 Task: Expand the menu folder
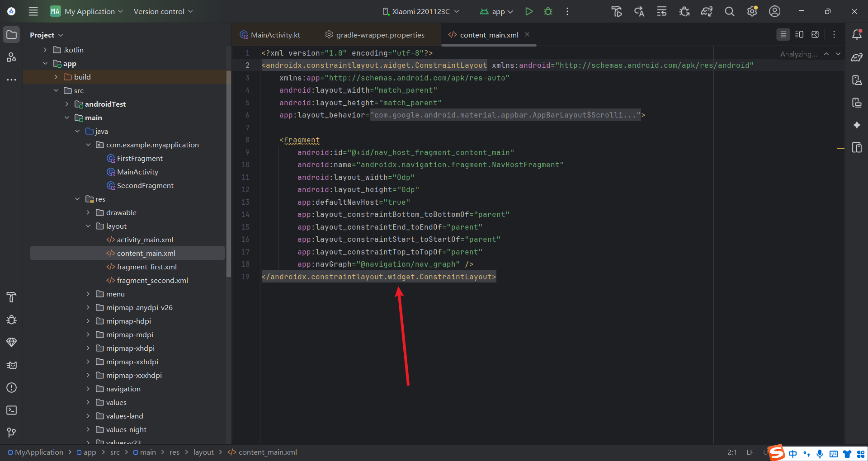tap(88, 294)
